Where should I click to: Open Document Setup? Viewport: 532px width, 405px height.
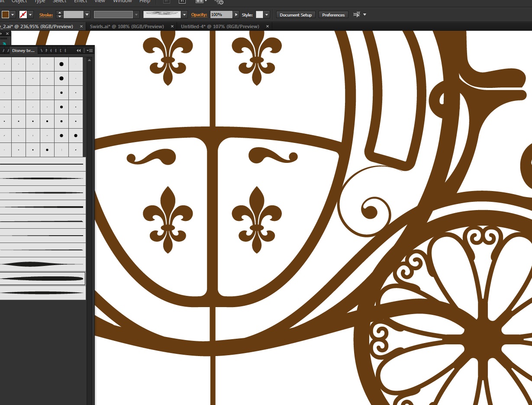(x=296, y=15)
